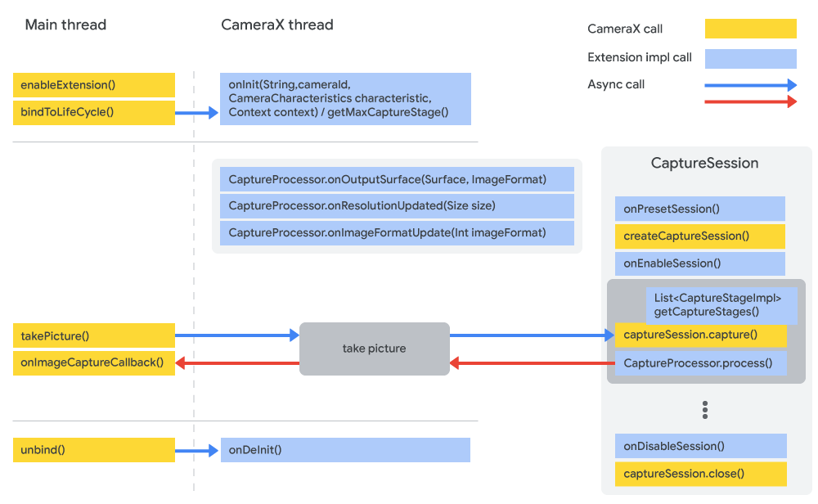The height and width of the screenshot is (504, 818).
Task: Select the bindToLifeCycle() block
Action: 93,112
